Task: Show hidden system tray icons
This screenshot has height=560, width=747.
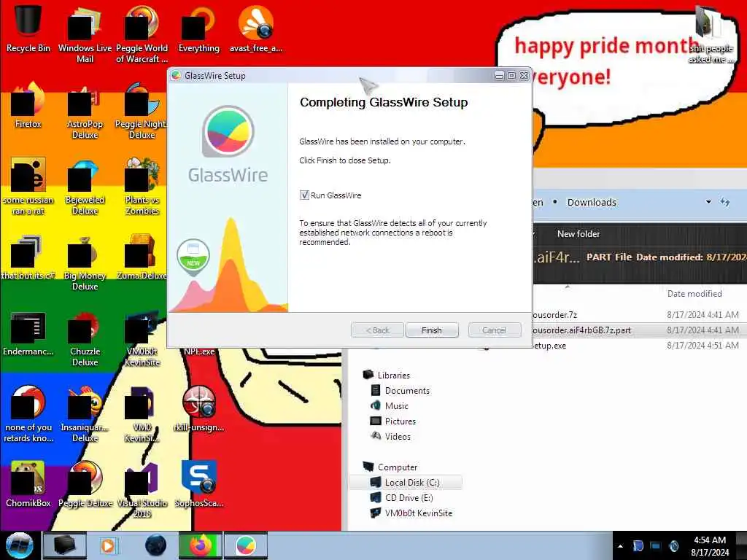Action: pyautogui.click(x=620, y=546)
